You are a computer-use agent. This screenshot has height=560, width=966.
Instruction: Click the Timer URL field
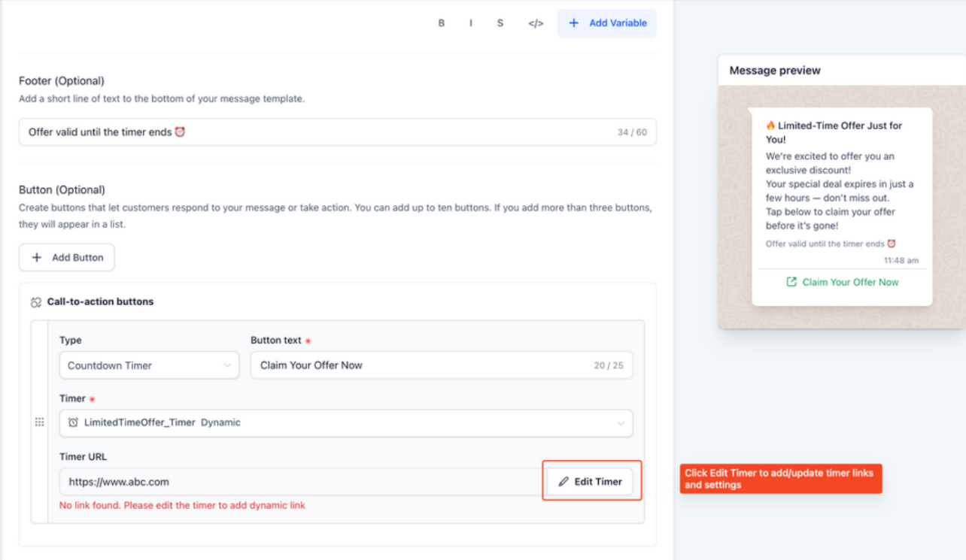tap(301, 482)
